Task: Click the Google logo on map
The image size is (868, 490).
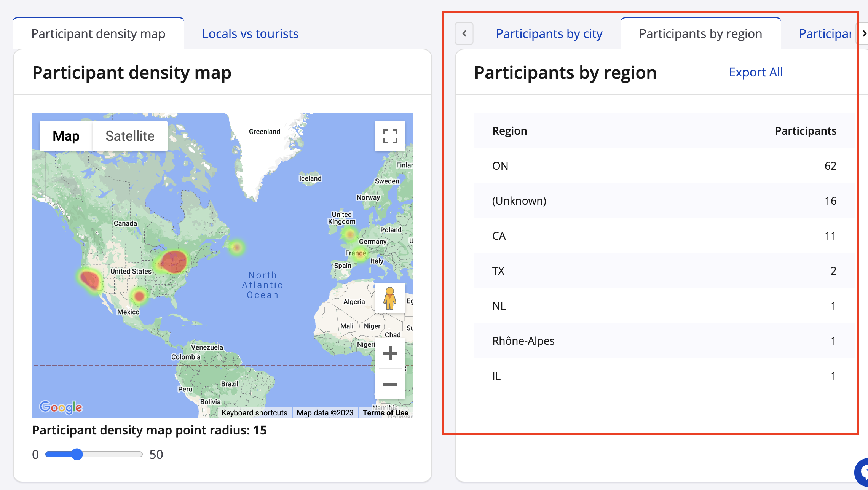Action: (x=61, y=407)
